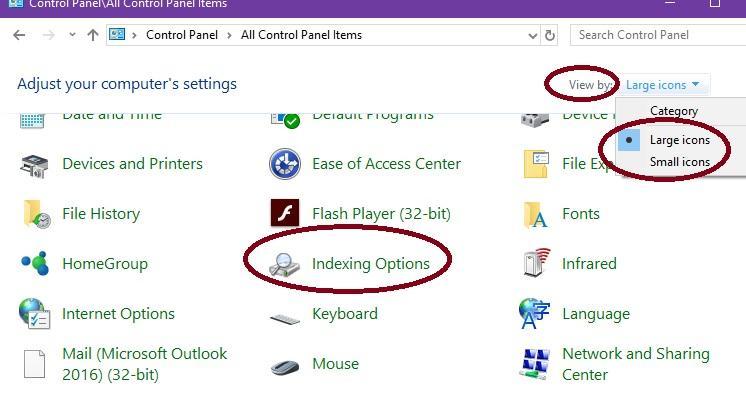
Task: Choose Category in the View by menu
Action: (674, 111)
